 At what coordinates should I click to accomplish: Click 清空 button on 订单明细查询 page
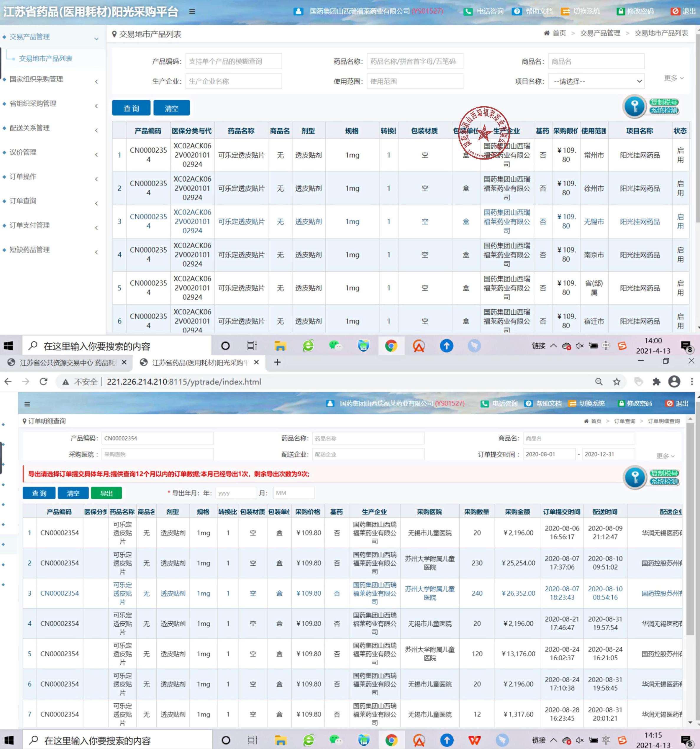pos(73,493)
